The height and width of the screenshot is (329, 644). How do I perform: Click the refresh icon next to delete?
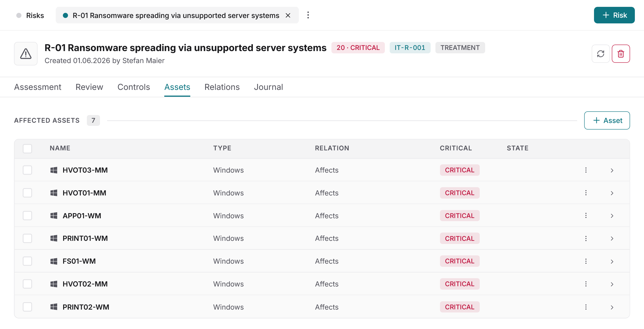[x=601, y=54]
